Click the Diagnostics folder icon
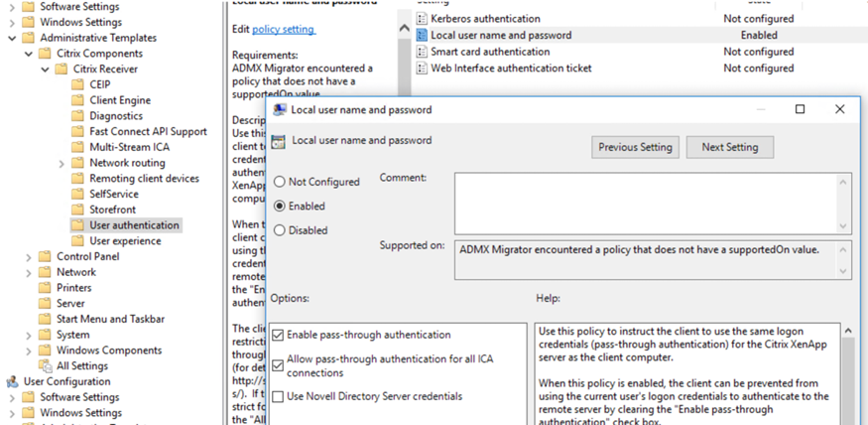The height and width of the screenshot is (425, 868). [x=77, y=116]
